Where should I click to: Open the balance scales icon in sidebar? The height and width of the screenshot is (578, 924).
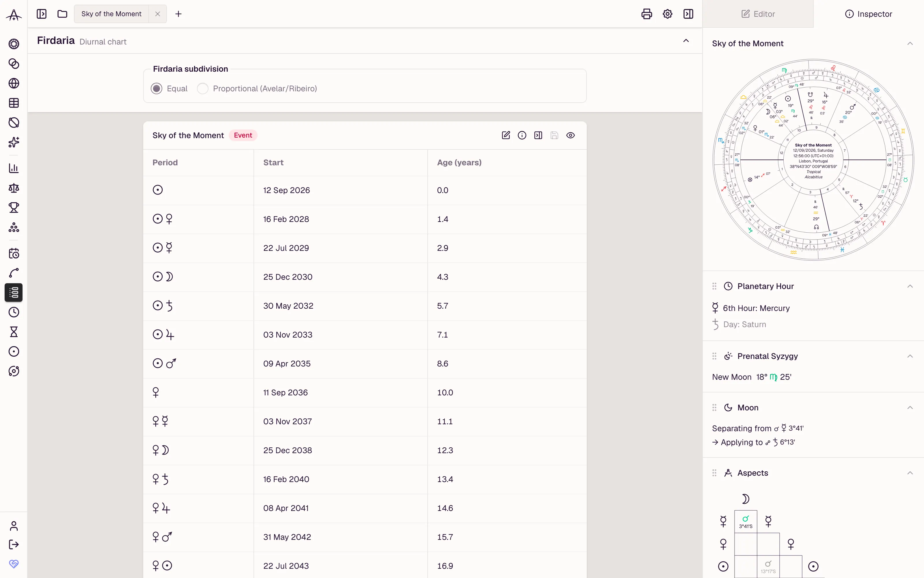click(x=14, y=188)
